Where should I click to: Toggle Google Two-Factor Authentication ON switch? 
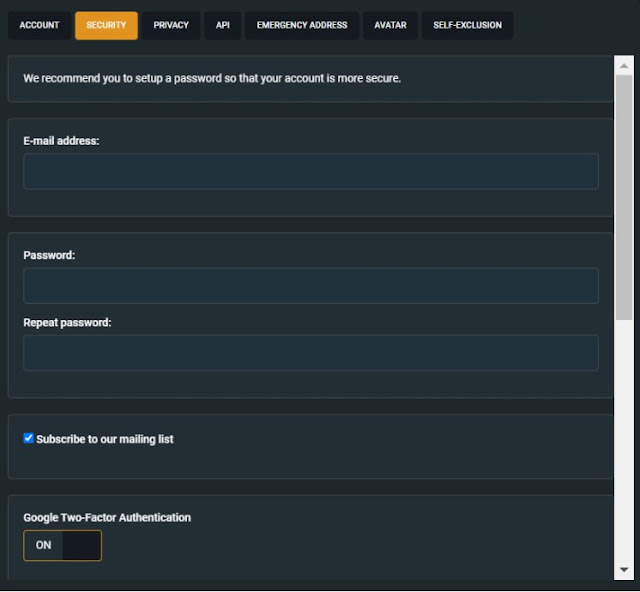tap(62, 545)
